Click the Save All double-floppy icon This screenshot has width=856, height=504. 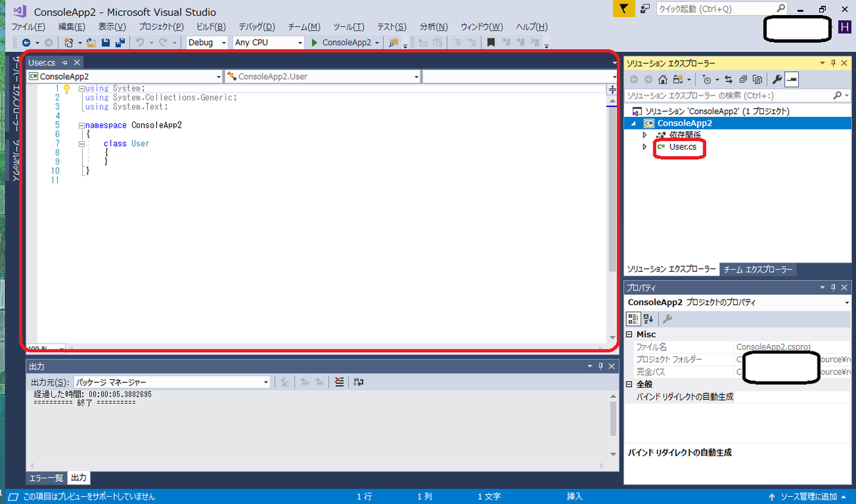120,43
